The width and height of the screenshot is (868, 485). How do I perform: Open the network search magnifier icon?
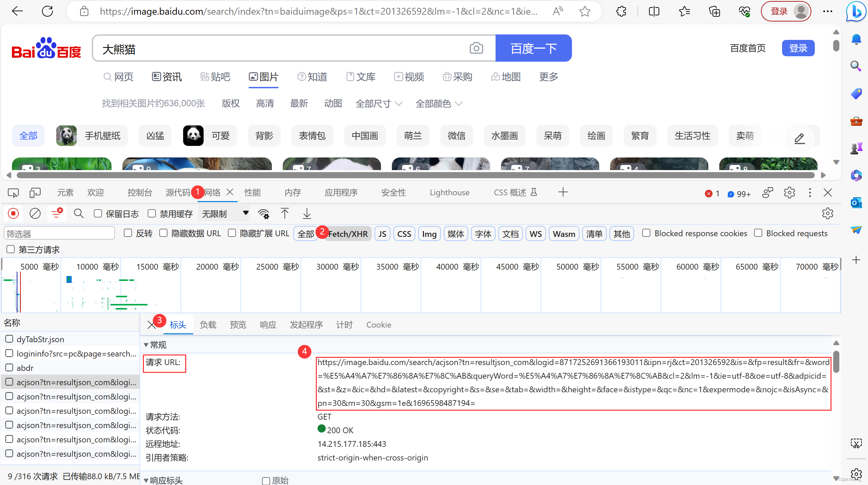[x=78, y=214]
